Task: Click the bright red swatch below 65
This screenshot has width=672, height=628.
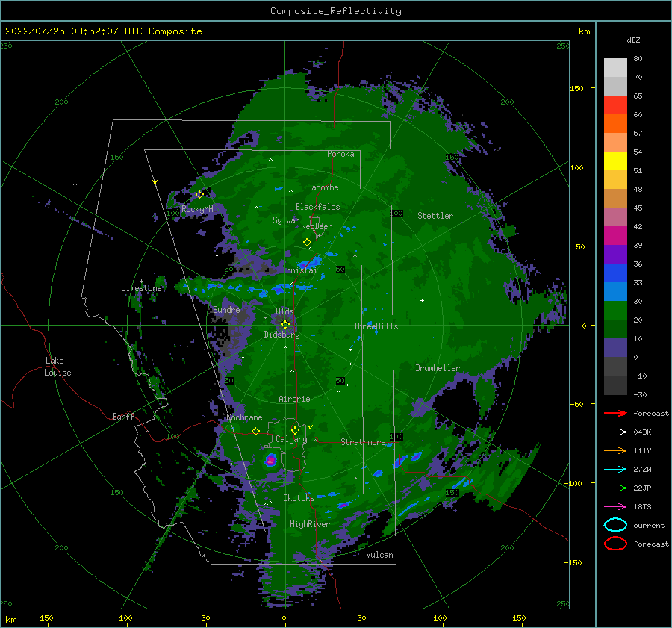Action: pos(615,105)
